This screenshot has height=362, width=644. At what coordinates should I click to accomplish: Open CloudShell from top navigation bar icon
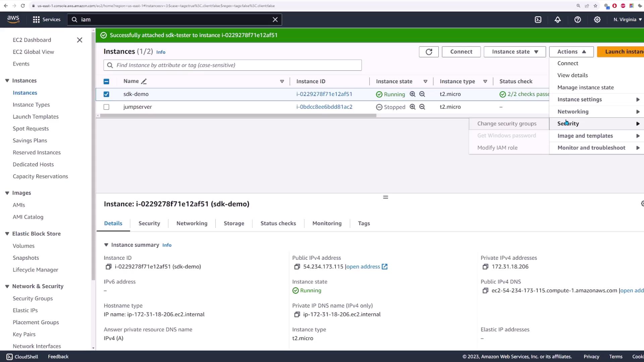538,19
